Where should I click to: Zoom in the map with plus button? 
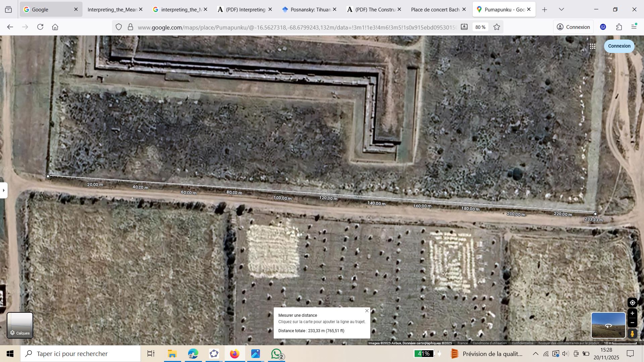(x=632, y=314)
